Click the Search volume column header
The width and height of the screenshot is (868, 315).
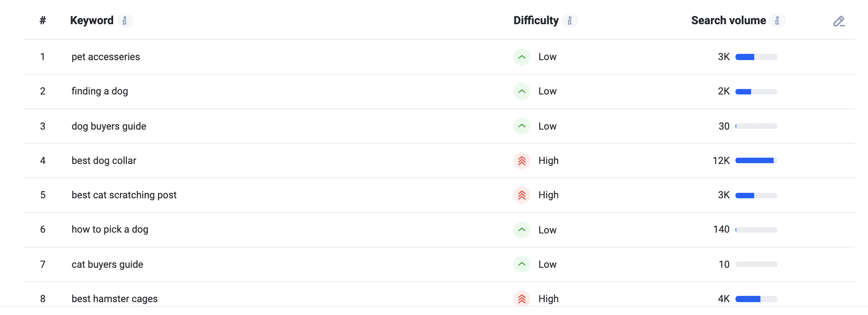(728, 20)
